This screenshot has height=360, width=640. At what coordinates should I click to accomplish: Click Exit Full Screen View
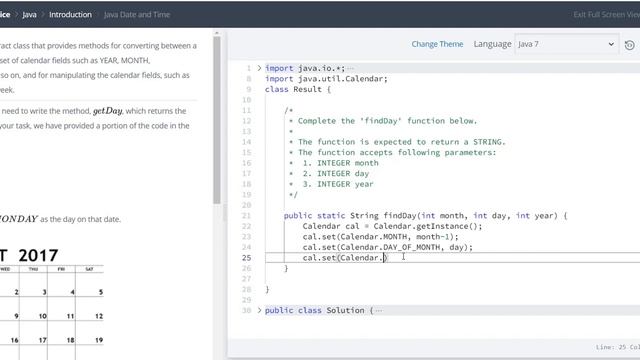607,15
